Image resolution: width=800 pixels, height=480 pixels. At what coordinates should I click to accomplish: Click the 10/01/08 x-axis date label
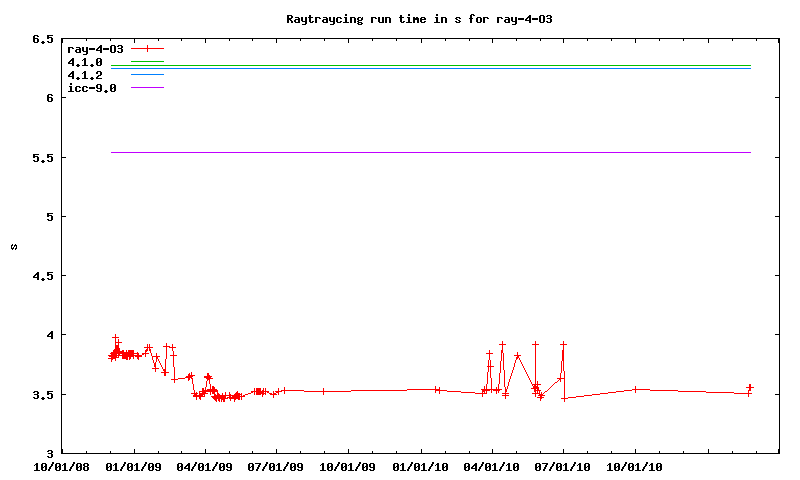click(63, 466)
